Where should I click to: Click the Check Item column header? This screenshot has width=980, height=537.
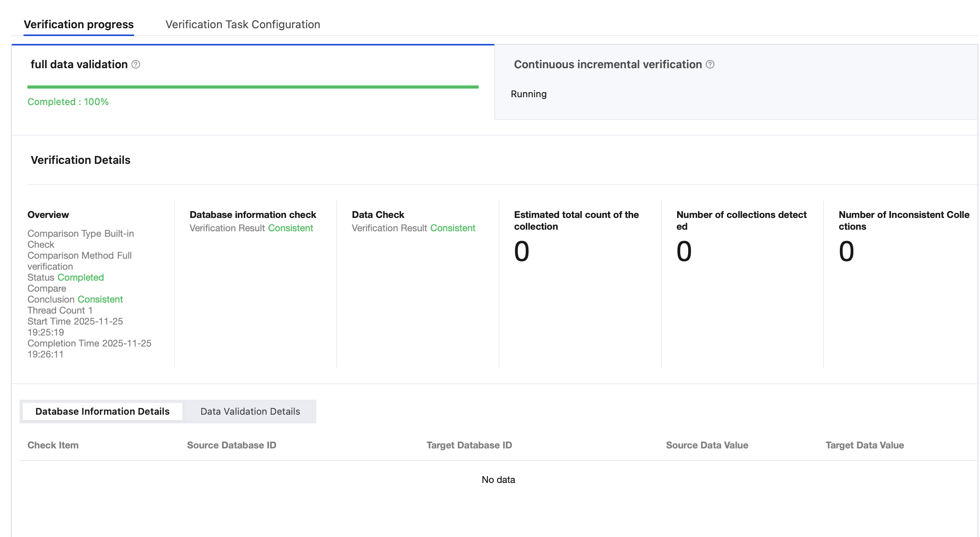pyautogui.click(x=53, y=445)
